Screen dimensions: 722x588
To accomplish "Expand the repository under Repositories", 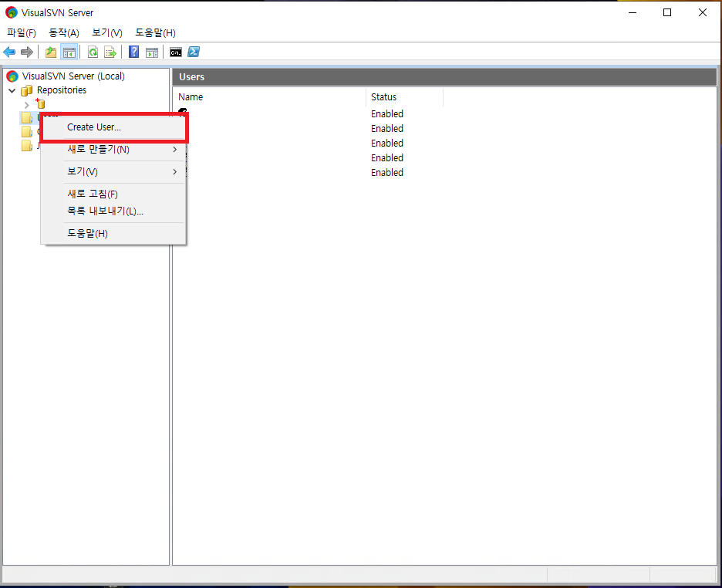I will coord(26,105).
